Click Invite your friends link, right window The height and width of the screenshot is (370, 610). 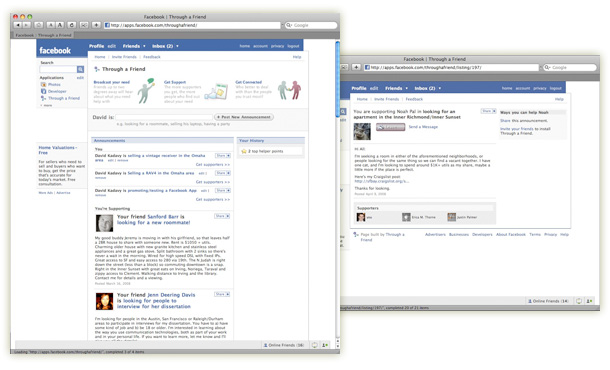click(517, 129)
